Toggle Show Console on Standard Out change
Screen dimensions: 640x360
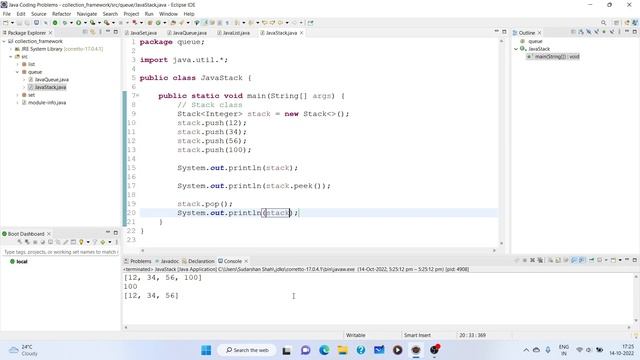tap(574, 260)
